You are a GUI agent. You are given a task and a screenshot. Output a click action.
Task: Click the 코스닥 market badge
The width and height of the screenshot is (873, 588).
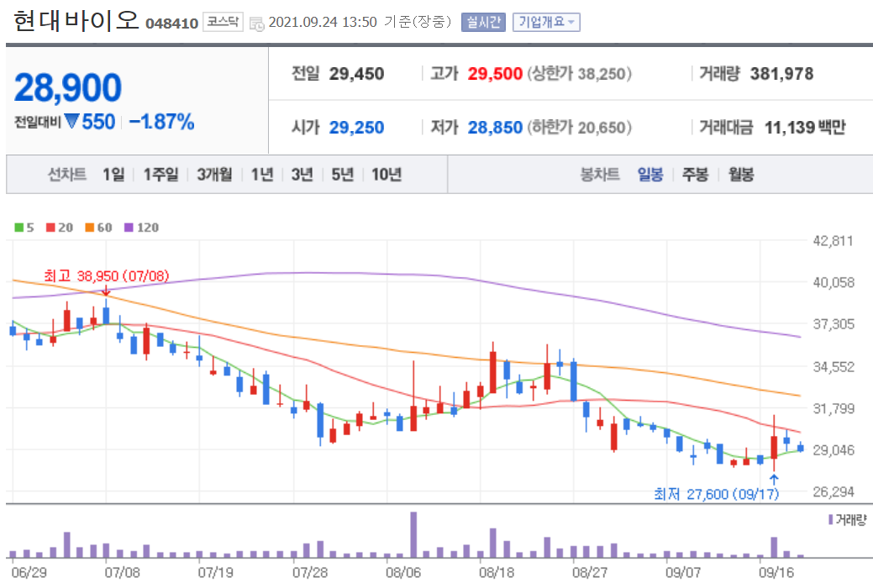tap(223, 22)
